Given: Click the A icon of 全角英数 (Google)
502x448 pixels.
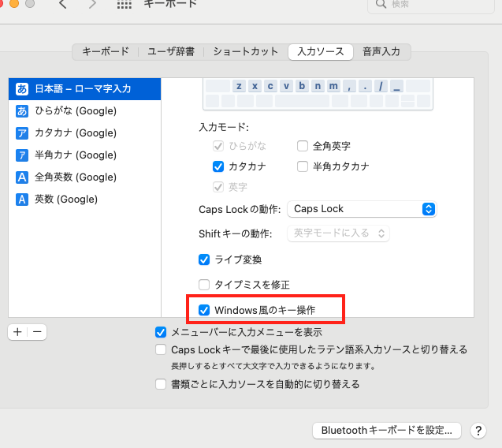Looking at the screenshot, I should (22, 177).
